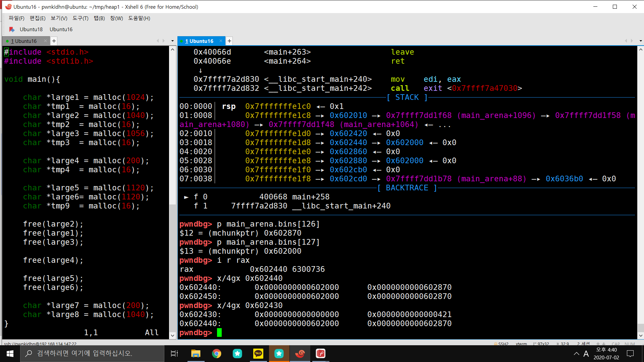Click 'p main_arena.bins[126]' command text

268,224
